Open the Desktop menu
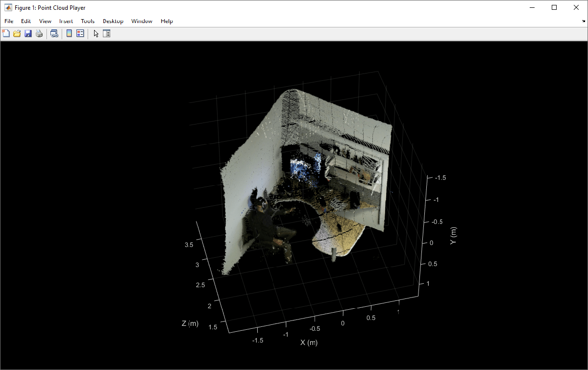 pos(113,21)
